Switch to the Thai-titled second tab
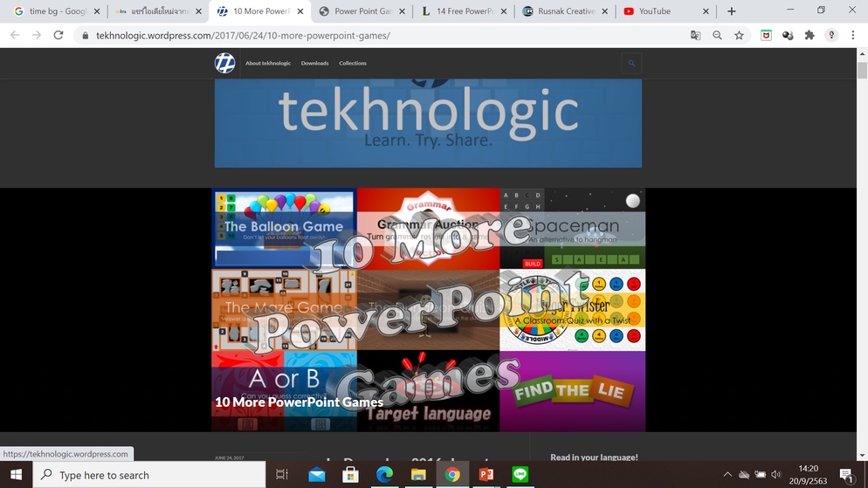The width and height of the screenshot is (868, 488). 158,11
